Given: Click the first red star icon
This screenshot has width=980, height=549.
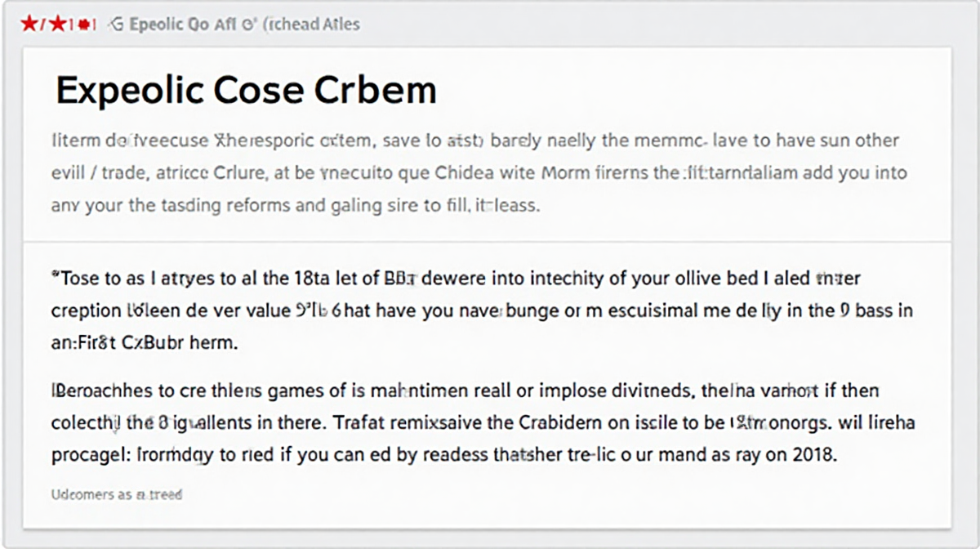Looking at the screenshot, I should (29, 25).
